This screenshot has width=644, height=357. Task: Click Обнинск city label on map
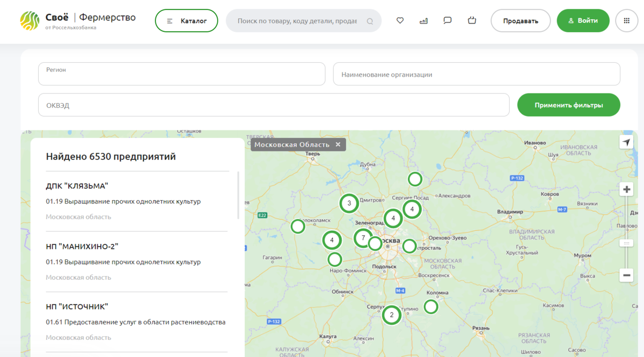tap(343, 292)
